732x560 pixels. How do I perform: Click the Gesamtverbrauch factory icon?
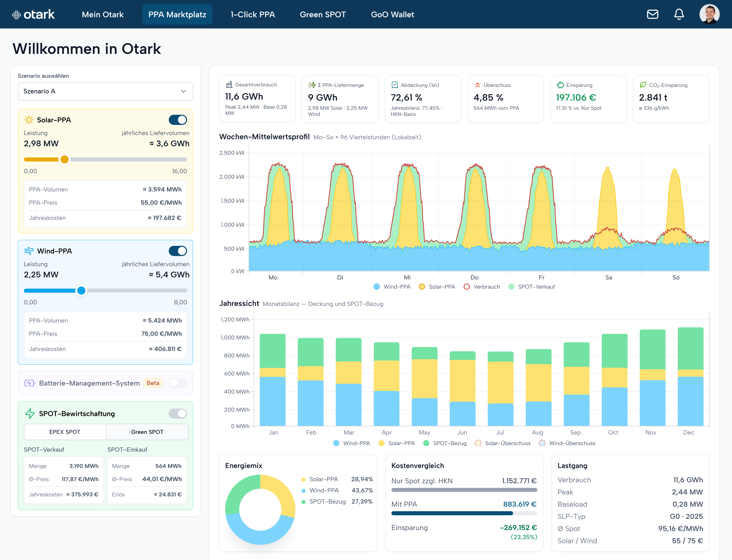pyautogui.click(x=229, y=84)
